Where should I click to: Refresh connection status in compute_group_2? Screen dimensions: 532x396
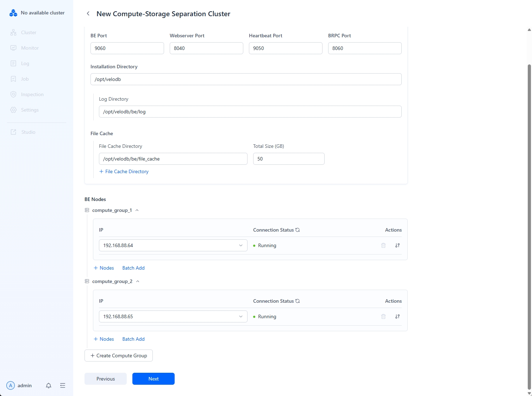coord(298,301)
